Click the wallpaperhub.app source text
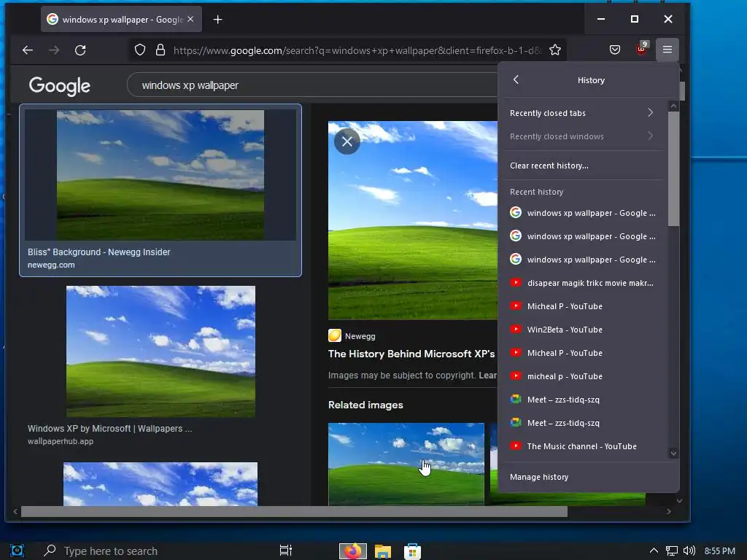This screenshot has width=747, height=560. [x=61, y=441]
